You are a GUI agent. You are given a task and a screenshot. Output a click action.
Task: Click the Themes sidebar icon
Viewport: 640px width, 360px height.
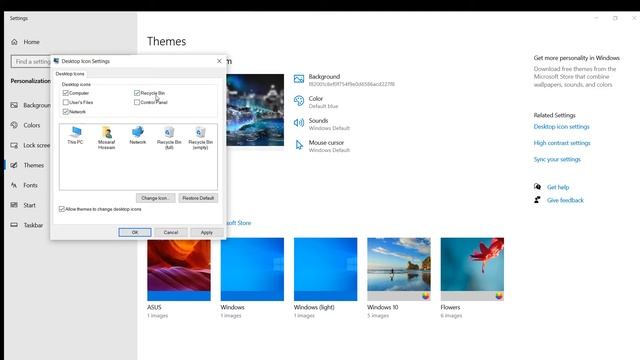point(14,165)
